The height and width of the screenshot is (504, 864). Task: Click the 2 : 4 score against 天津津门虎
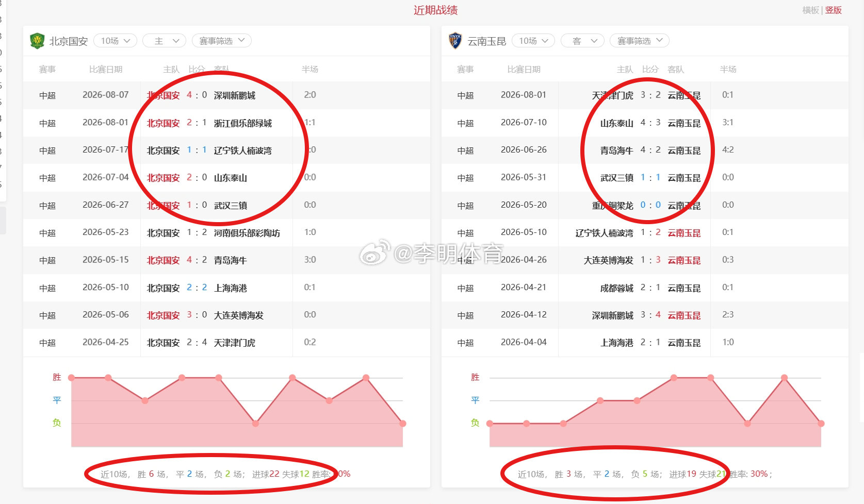(197, 342)
